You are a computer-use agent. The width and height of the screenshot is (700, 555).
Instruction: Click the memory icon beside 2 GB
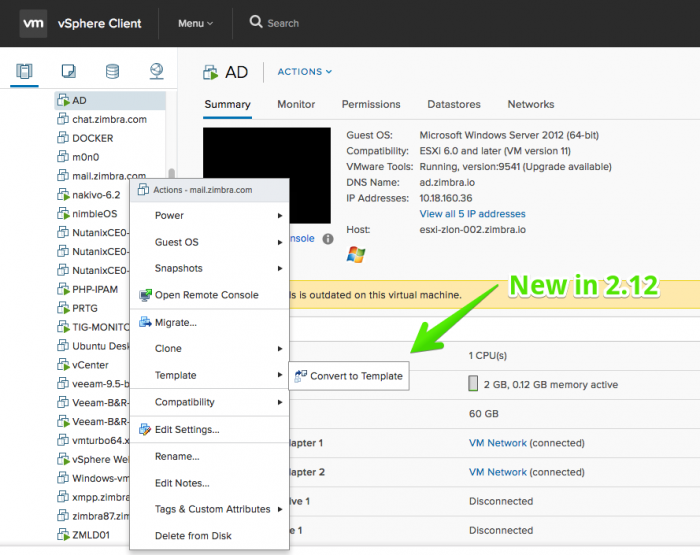pos(473,384)
